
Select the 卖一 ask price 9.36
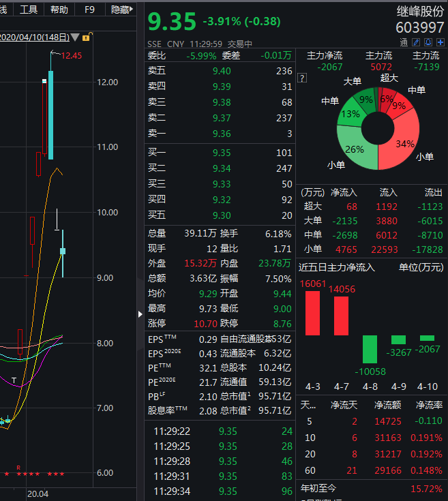click(222, 134)
